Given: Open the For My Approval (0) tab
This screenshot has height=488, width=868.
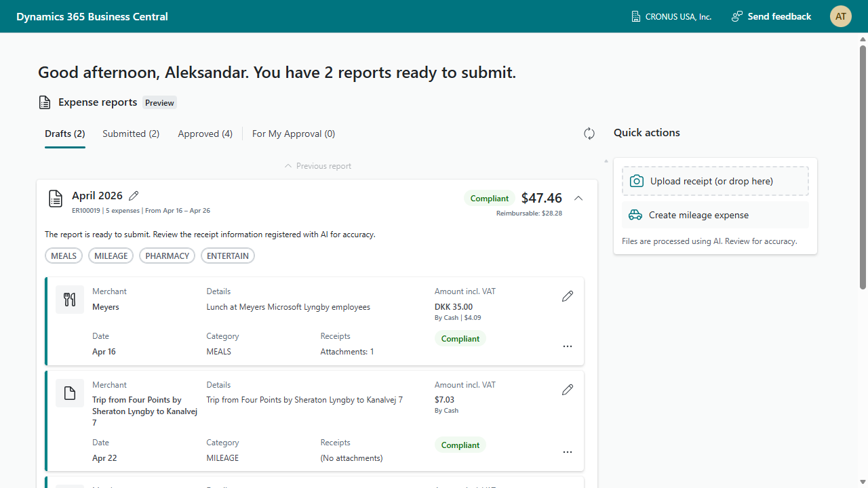Looking at the screenshot, I should pyautogui.click(x=294, y=134).
